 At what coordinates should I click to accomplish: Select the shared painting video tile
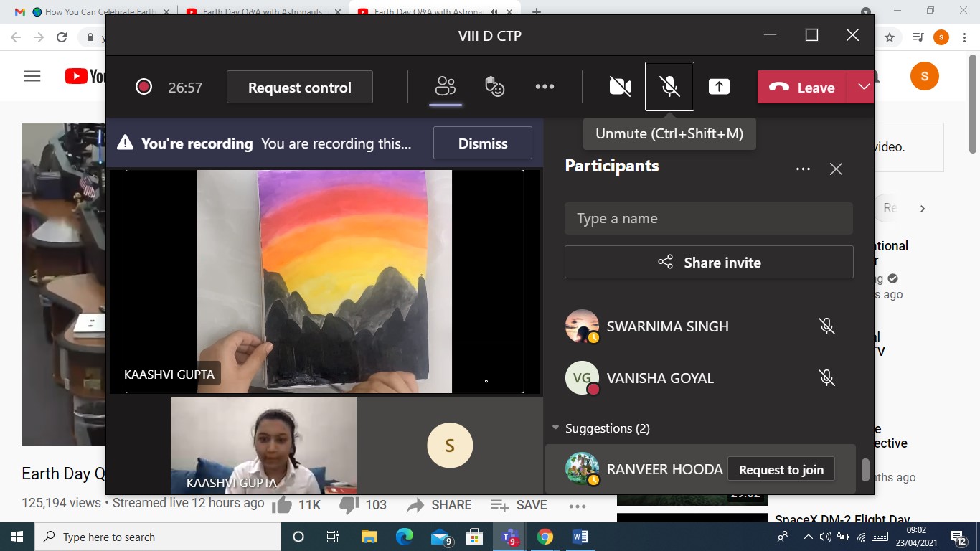tap(324, 281)
